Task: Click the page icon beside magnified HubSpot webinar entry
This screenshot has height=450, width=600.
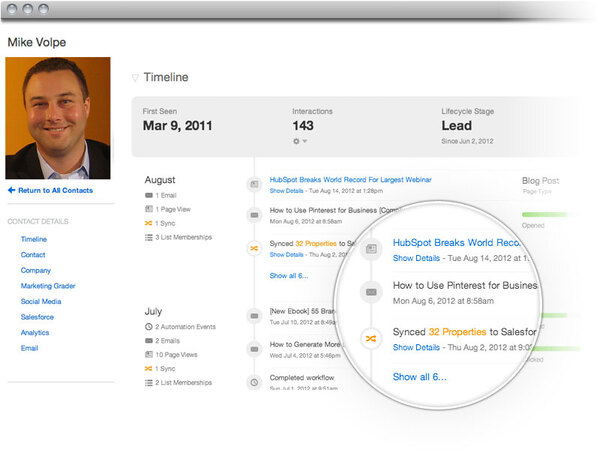Action: pos(371,249)
